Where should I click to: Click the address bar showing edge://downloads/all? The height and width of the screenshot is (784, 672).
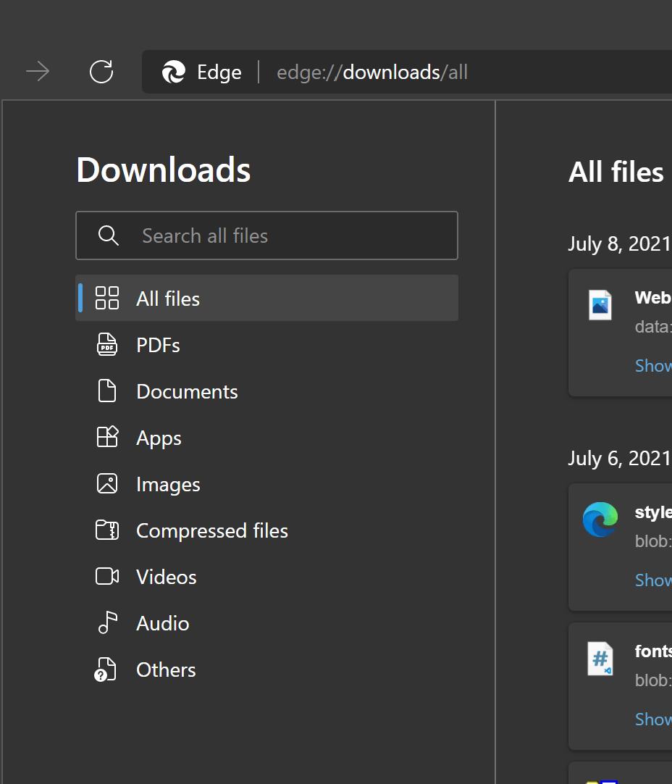click(x=372, y=72)
